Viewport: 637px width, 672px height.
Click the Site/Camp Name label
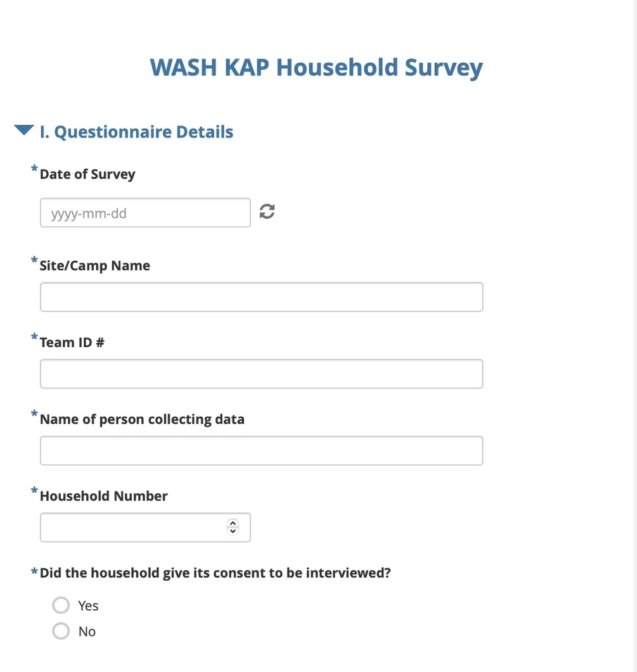(x=95, y=265)
